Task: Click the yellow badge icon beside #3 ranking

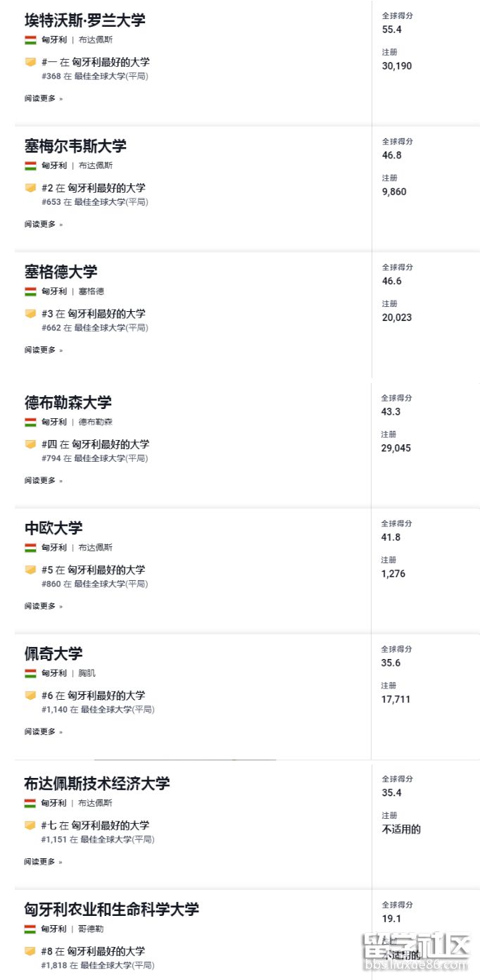Action: (30, 313)
